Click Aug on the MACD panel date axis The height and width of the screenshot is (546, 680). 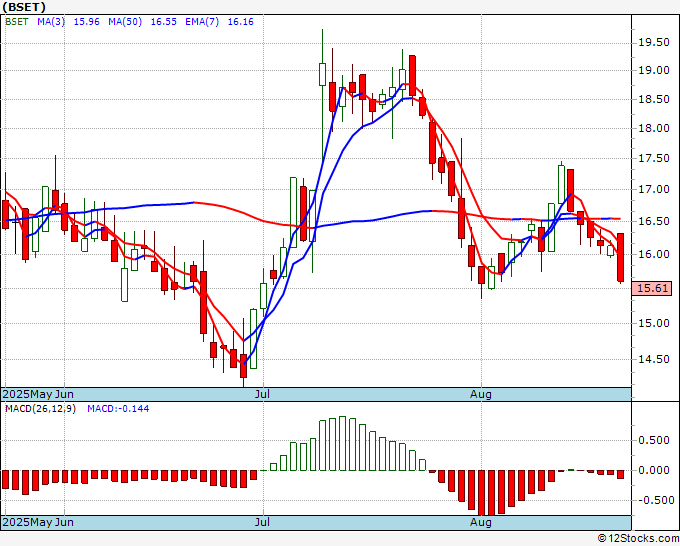(481, 522)
